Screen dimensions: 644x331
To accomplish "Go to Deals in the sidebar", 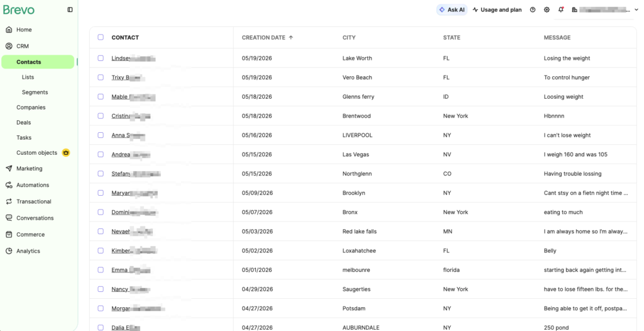I will 23,123.
